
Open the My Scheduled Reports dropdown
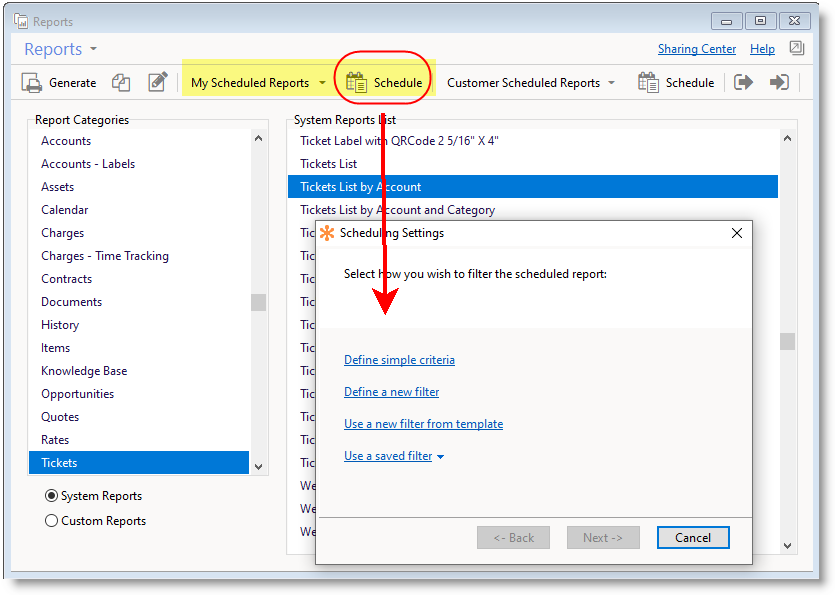[322, 83]
